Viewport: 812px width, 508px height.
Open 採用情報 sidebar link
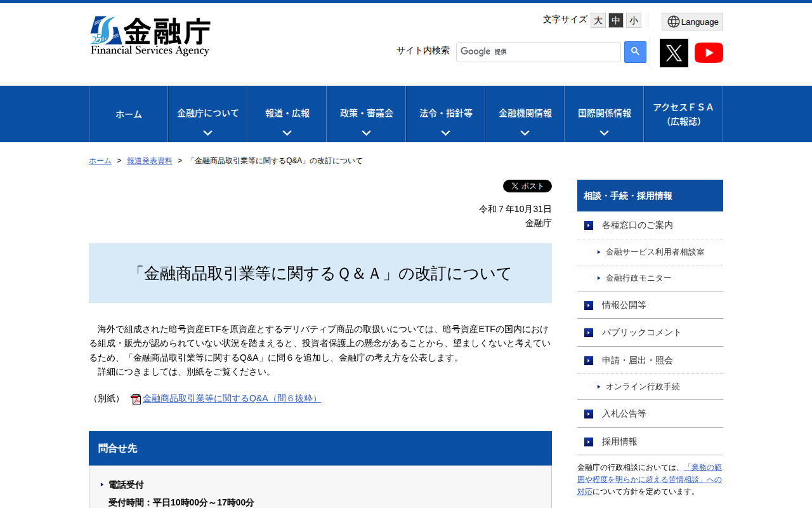(620, 442)
